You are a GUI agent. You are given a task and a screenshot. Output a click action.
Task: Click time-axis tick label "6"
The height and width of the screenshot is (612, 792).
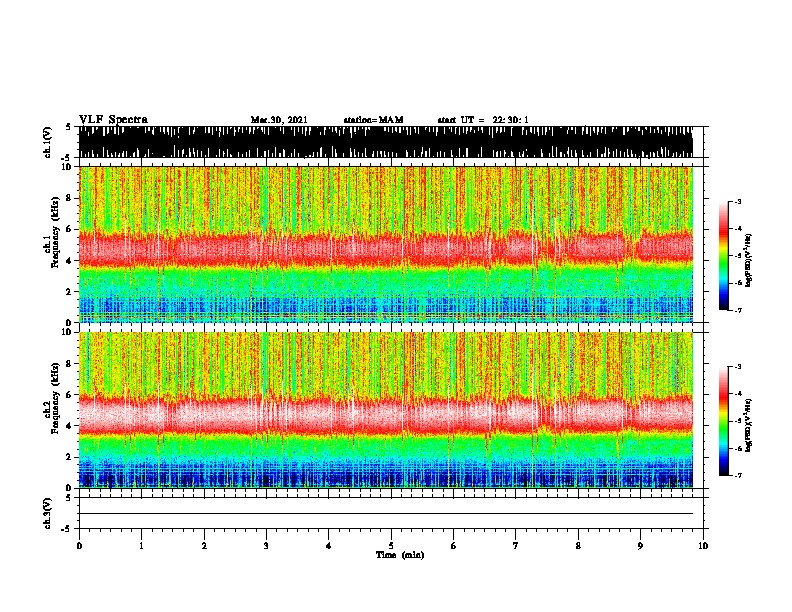(454, 546)
